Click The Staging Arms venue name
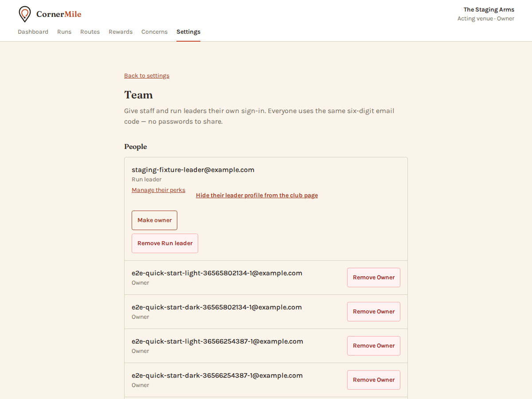The height and width of the screenshot is (399, 532). click(x=489, y=10)
